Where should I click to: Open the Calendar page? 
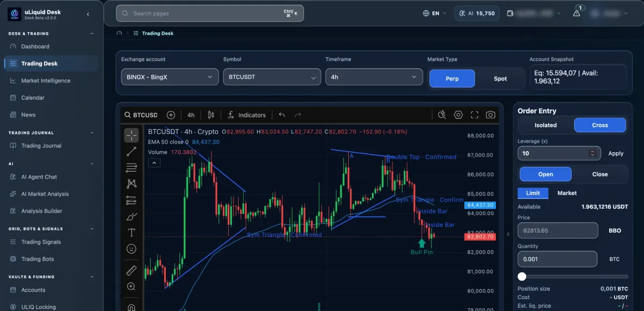(x=33, y=98)
